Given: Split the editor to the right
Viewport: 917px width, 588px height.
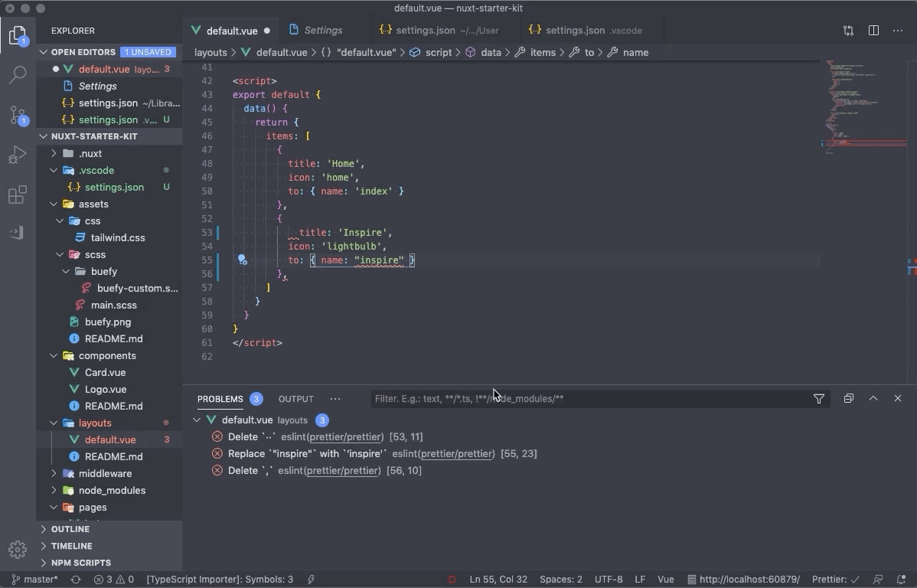Looking at the screenshot, I should point(873,31).
